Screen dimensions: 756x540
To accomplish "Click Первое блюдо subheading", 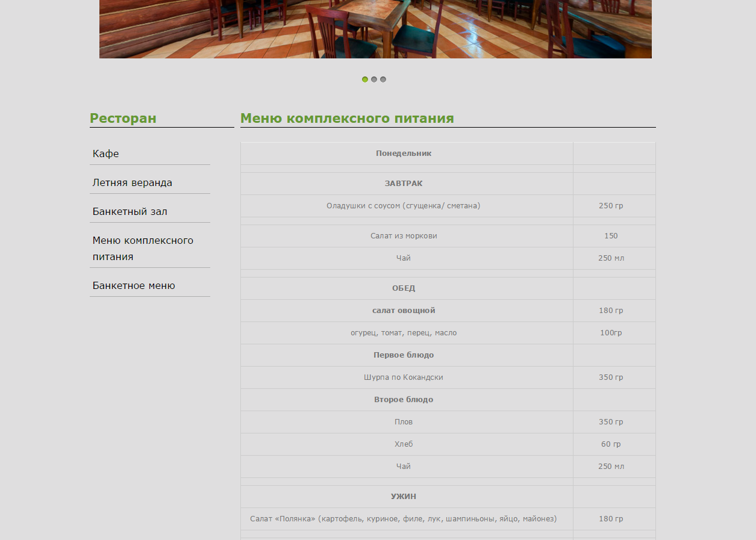I will coord(404,355).
